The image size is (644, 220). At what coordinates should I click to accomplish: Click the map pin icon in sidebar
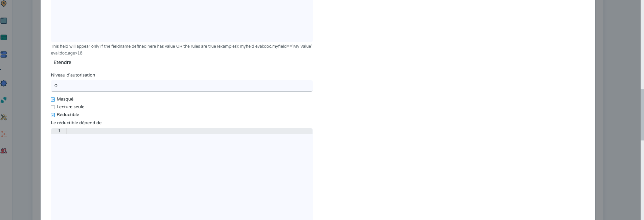pyautogui.click(x=4, y=4)
